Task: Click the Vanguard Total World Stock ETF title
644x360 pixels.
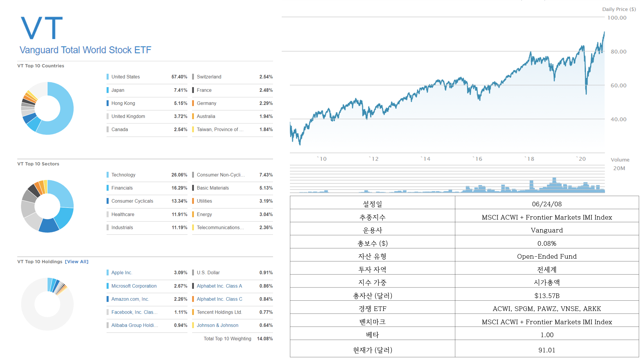Action: pyautogui.click(x=85, y=50)
